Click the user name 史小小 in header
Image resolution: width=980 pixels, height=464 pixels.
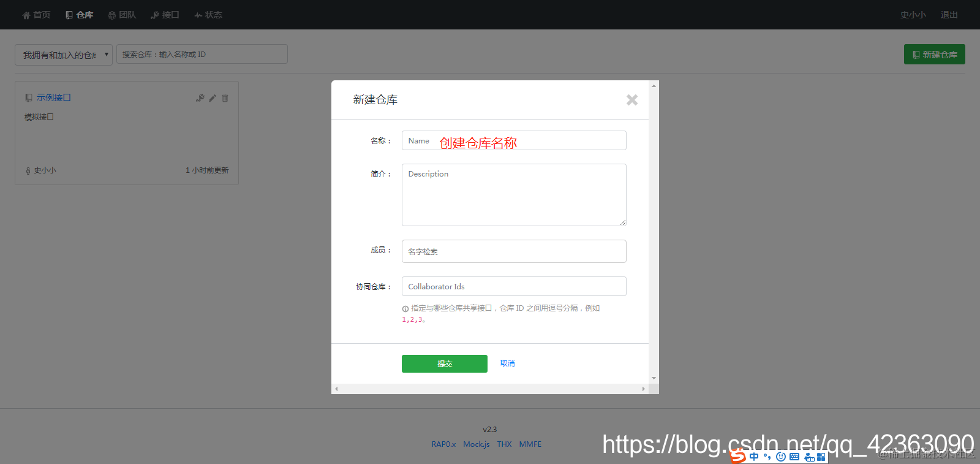click(x=913, y=15)
